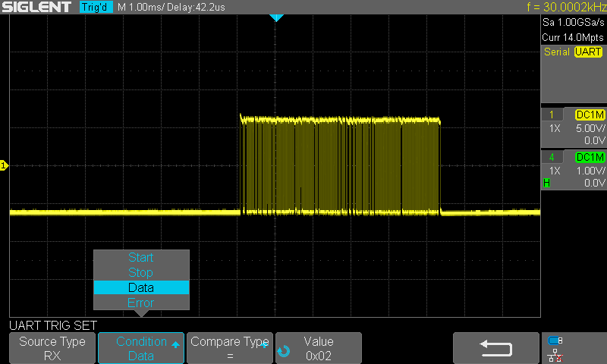Click the 'Sa 1.00GSa/s' sample rate text

[574, 23]
